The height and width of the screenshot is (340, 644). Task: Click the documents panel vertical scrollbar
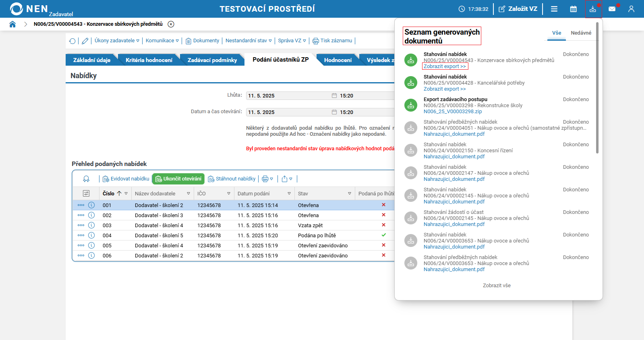coord(597,89)
